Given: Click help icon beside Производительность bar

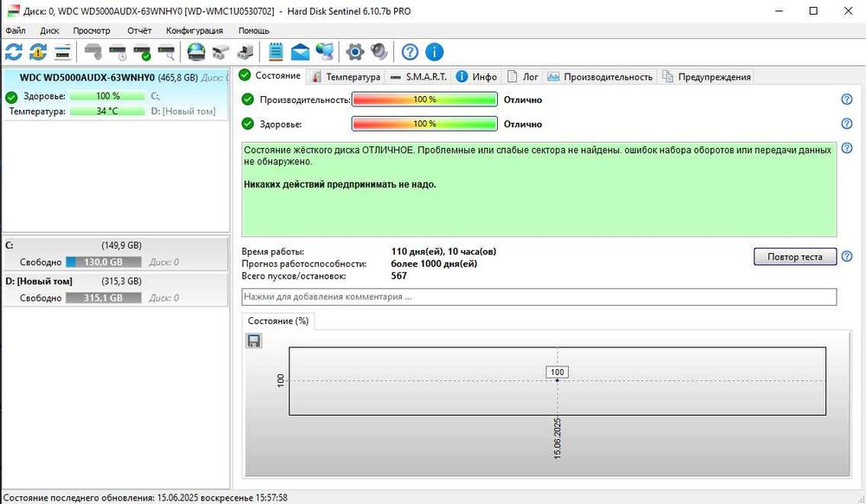Looking at the screenshot, I should coord(847,100).
